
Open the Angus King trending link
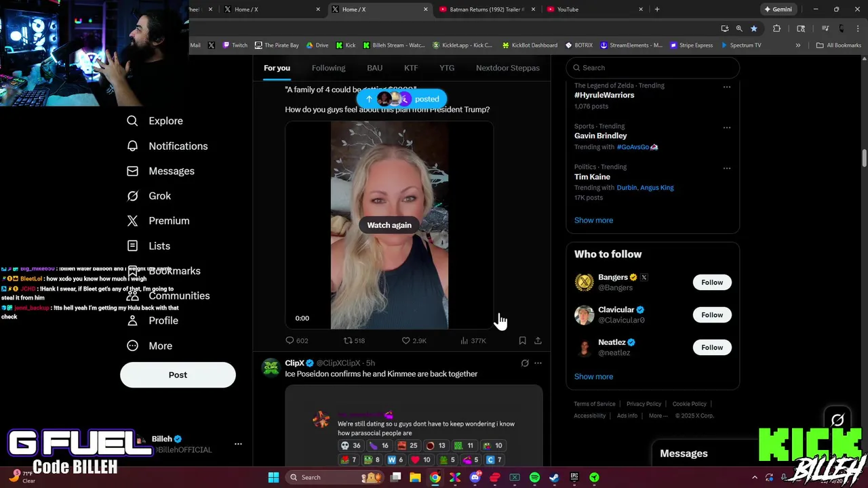pos(658,188)
